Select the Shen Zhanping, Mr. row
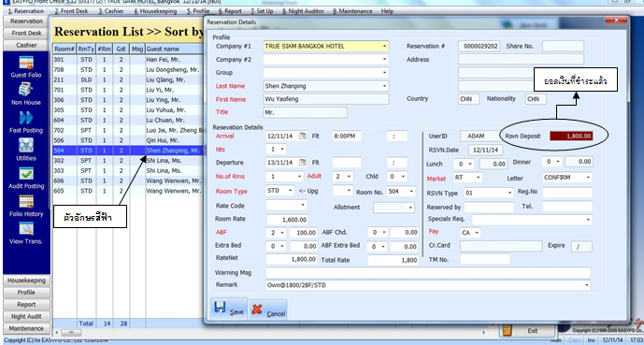This screenshot has width=644, height=345. click(x=128, y=151)
